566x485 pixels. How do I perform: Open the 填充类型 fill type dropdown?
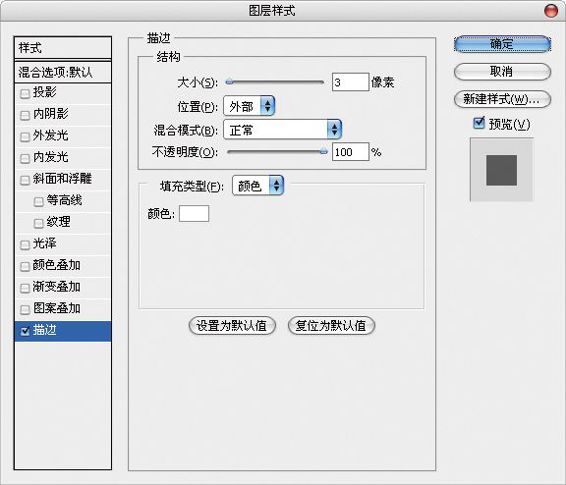coord(258,186)
